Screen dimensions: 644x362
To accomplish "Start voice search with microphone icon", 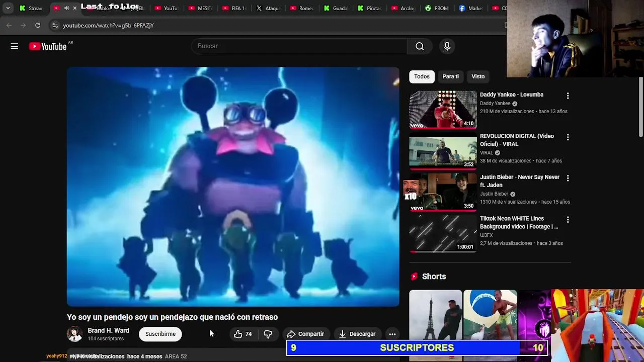I will (x=447, y=46).
